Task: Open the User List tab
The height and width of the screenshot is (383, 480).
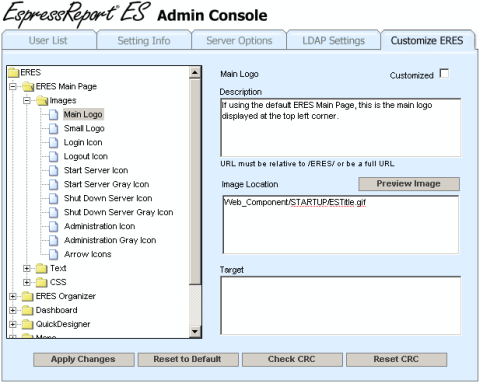Action: pyautogui.click(x=49, y=41)
